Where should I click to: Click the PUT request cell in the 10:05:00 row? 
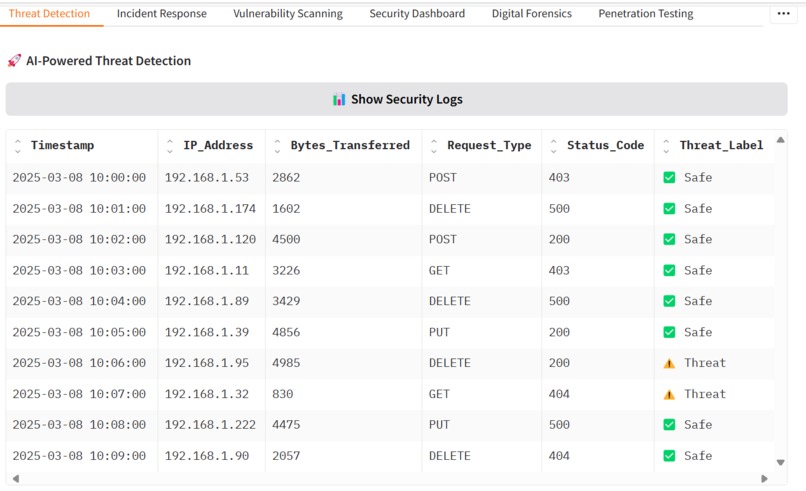tap(439, 332)
